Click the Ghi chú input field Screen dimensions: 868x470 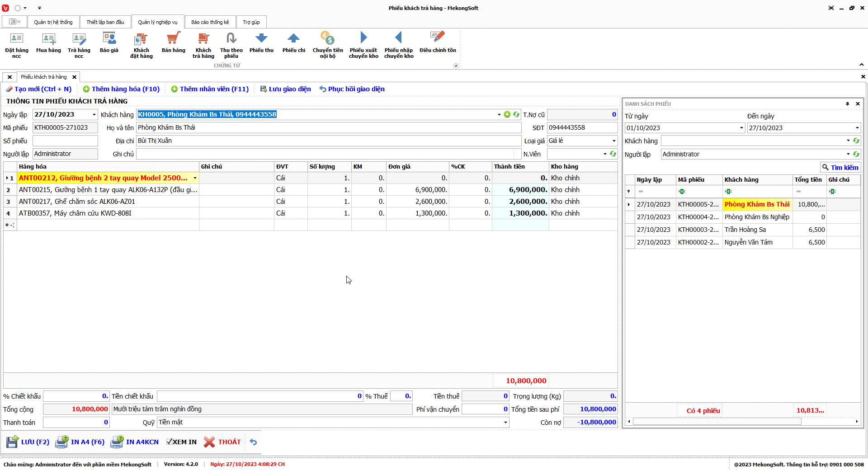(x=325, y=154)
